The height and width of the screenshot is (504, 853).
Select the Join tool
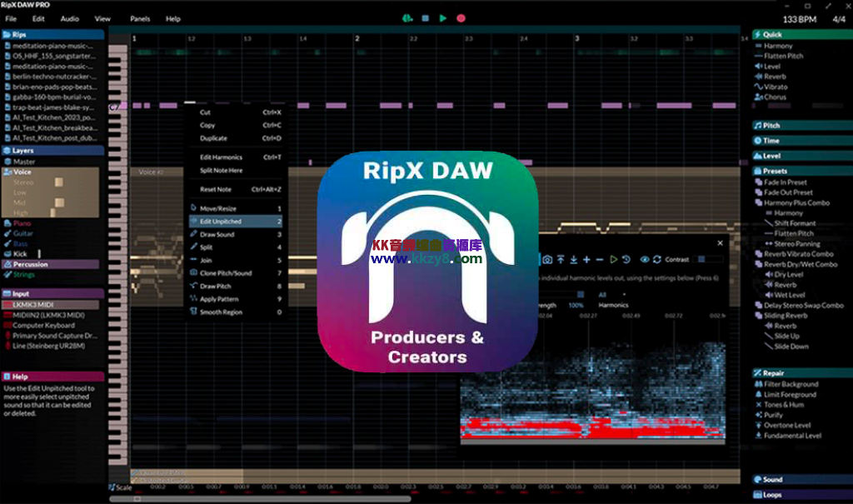236,260
